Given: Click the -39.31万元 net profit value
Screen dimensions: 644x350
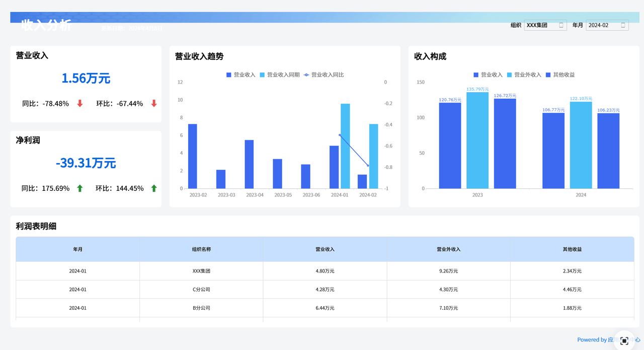Looking at the screenshot, I should 86,163.
